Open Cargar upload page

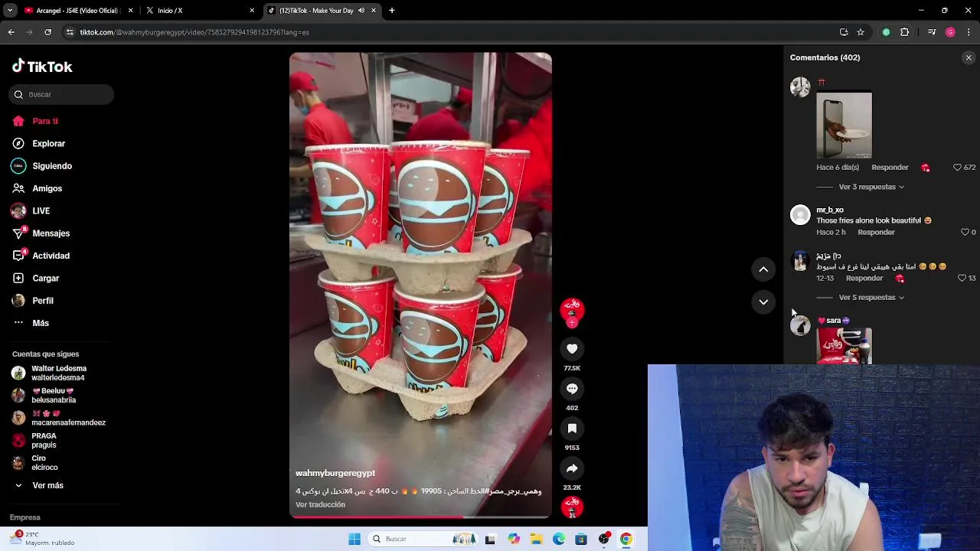pos(45,278)
